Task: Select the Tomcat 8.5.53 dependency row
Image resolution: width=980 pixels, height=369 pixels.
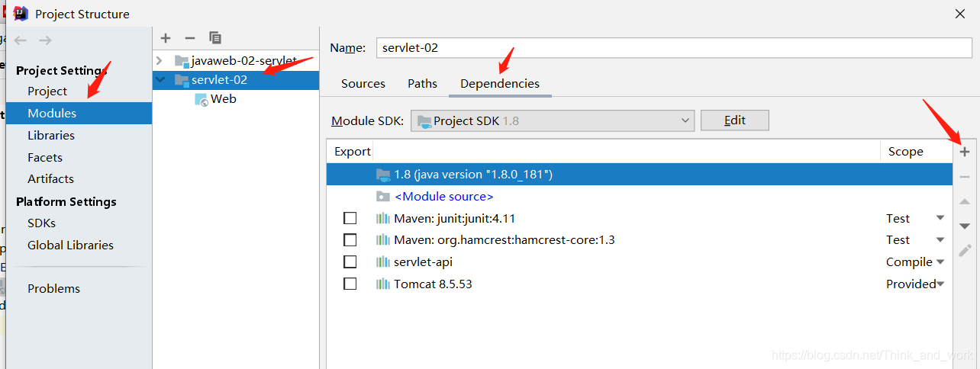Action: tap(640, 284)
